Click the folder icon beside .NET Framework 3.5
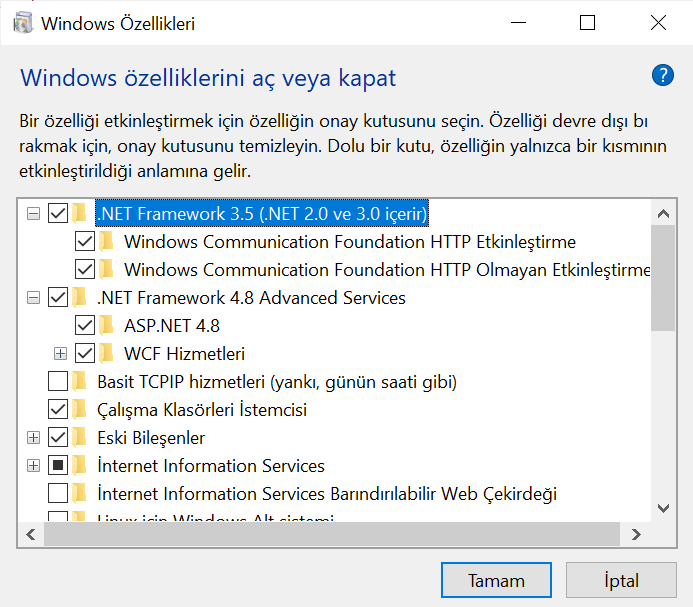 [80, 214]
